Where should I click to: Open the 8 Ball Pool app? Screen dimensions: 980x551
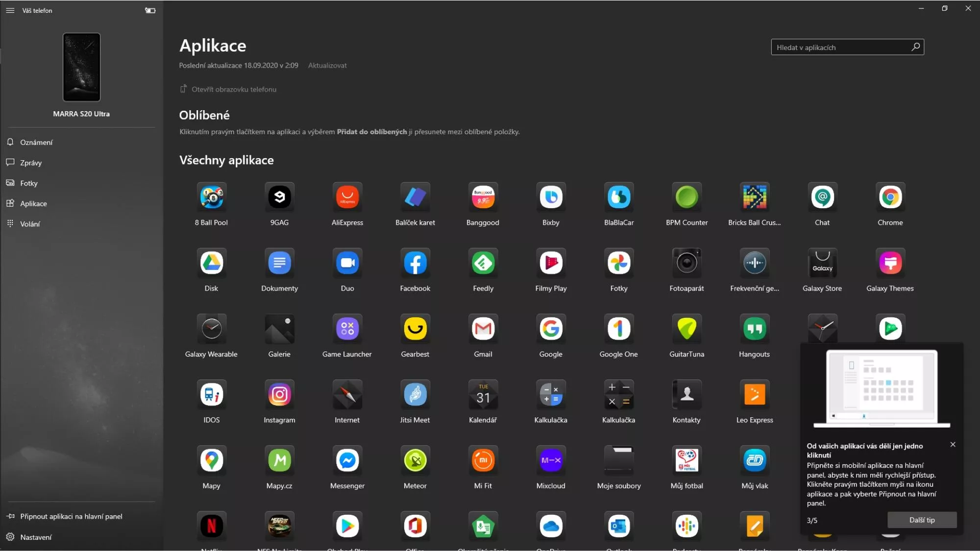click(x=211, y=197)
